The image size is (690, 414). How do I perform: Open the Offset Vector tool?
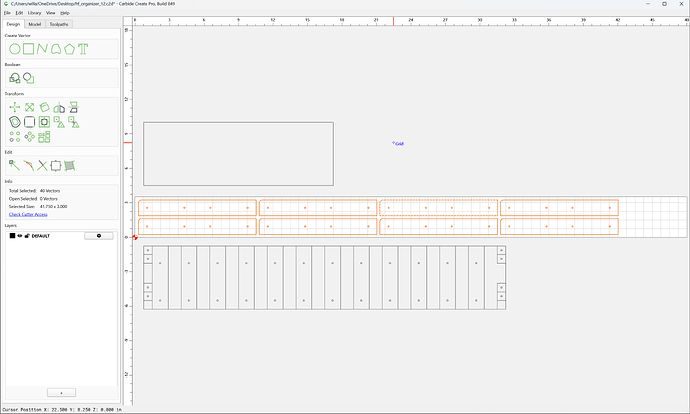pyautogui.click(x=15, y=122)
